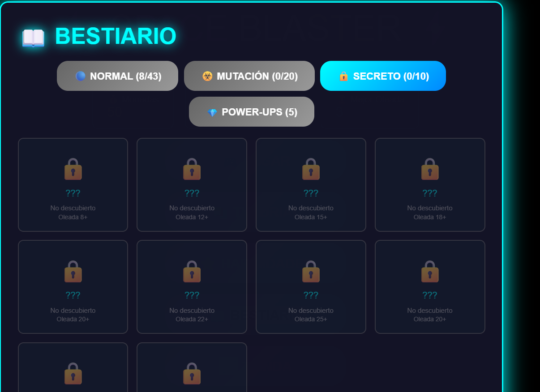
Task: Open the NORMAL (8/43) tab
Action: tap(117, 76)
